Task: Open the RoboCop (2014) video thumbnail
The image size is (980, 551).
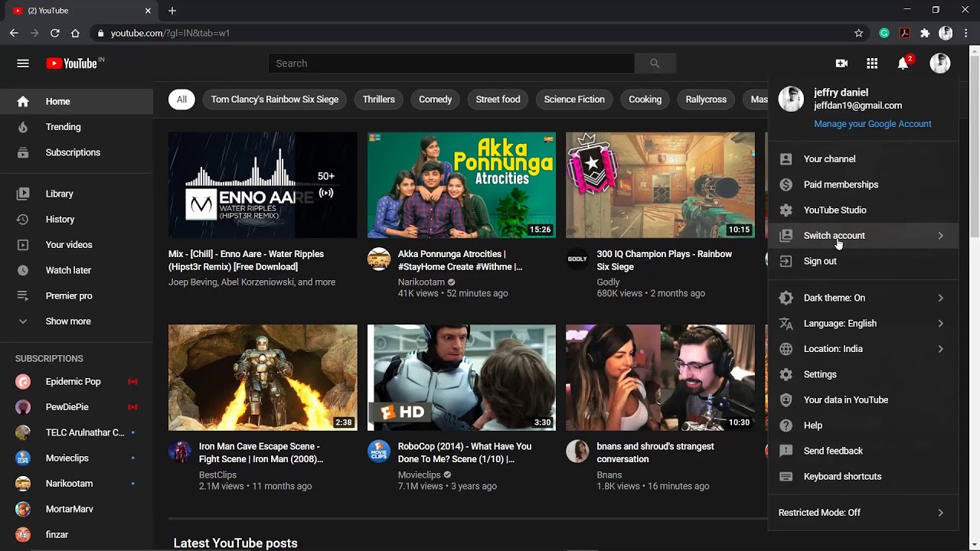Action: pos(462,377)
